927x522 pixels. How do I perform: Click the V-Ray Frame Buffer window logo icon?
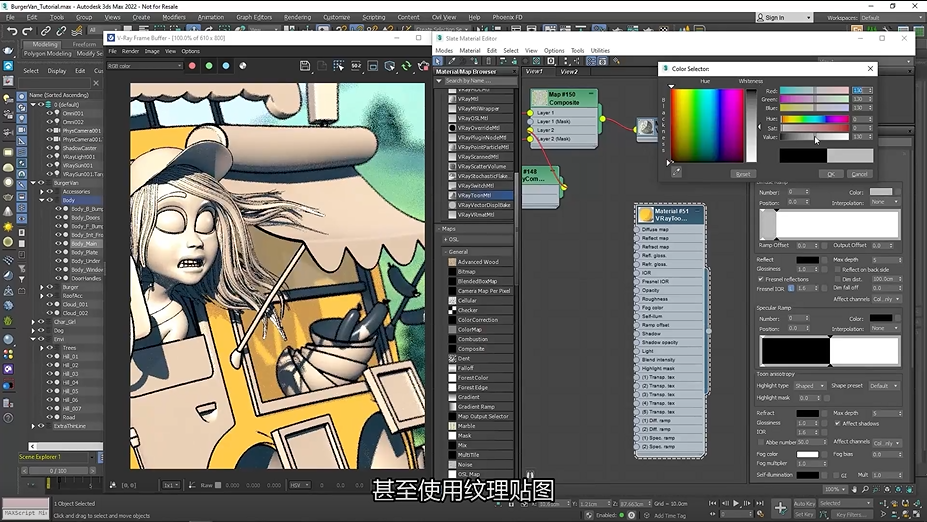click(x=111, y=38)
